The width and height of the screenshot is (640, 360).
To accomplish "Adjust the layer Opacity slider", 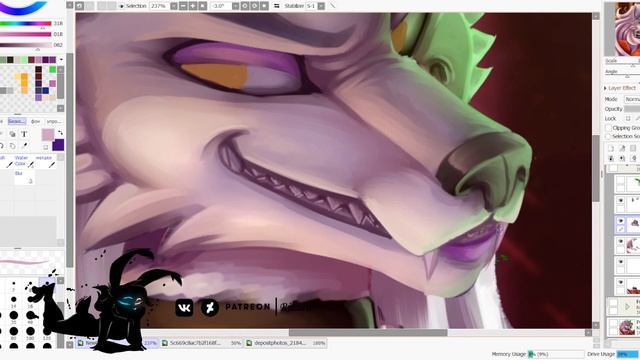I will [632, 109].
